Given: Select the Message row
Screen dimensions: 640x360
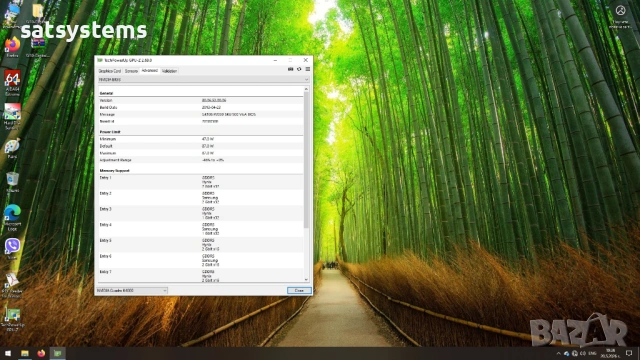Looking at the screenshot, I should (201, 115).
